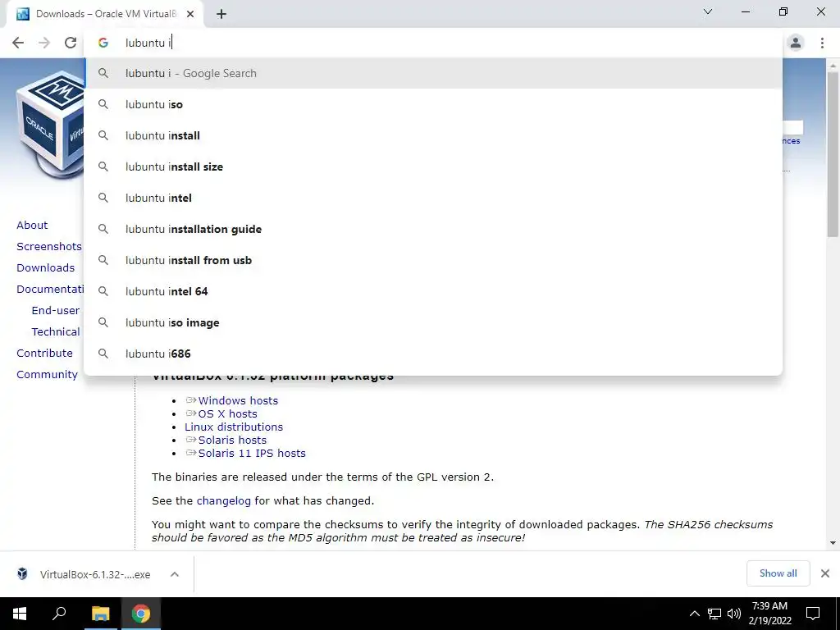Pick the 'lubuntu install' suggestion
The width and height of the screenshot is (840, 630).
click(433, 135)
